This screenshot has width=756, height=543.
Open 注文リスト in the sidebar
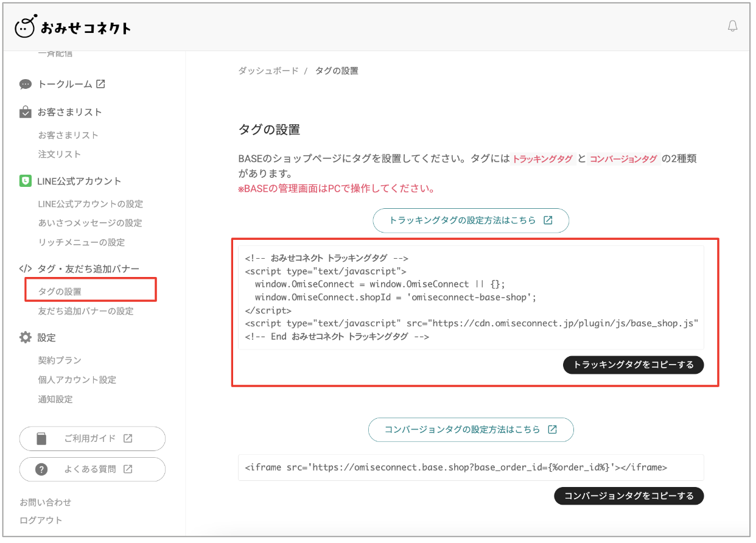[60, 155]
